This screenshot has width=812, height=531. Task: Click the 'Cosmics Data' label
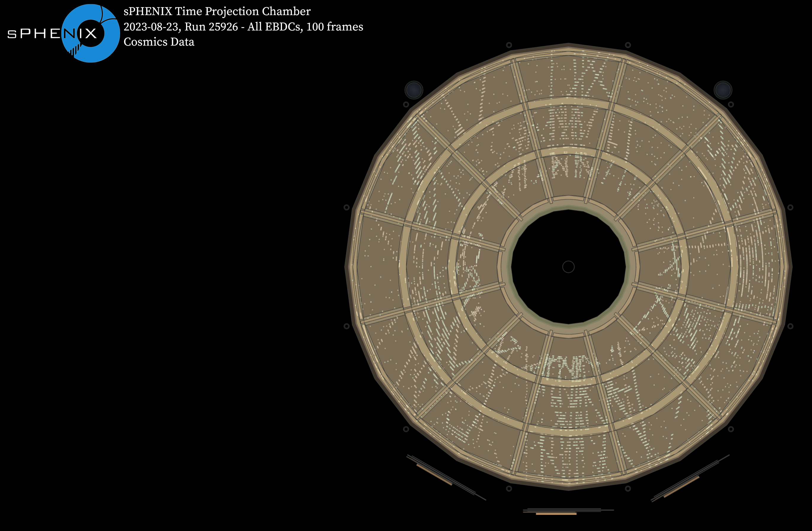coord(159,41)
